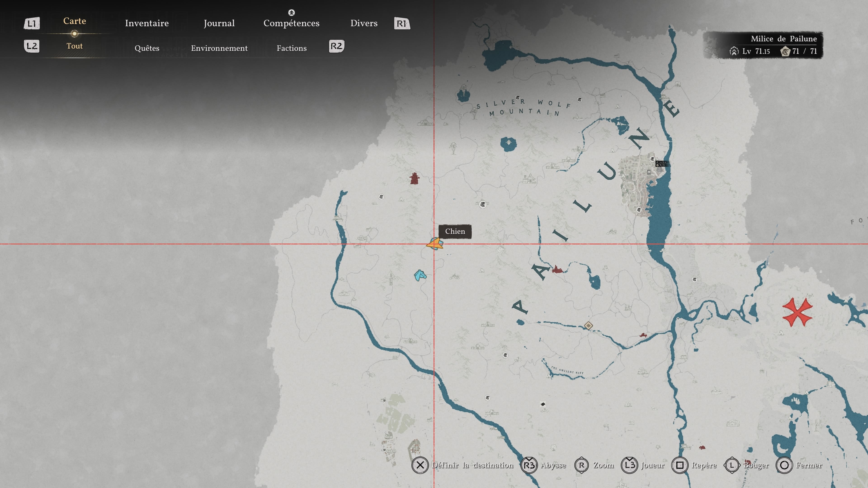Click the Zoom prompt label
This screenshot has height=488, width=868.
coord(604,465)
